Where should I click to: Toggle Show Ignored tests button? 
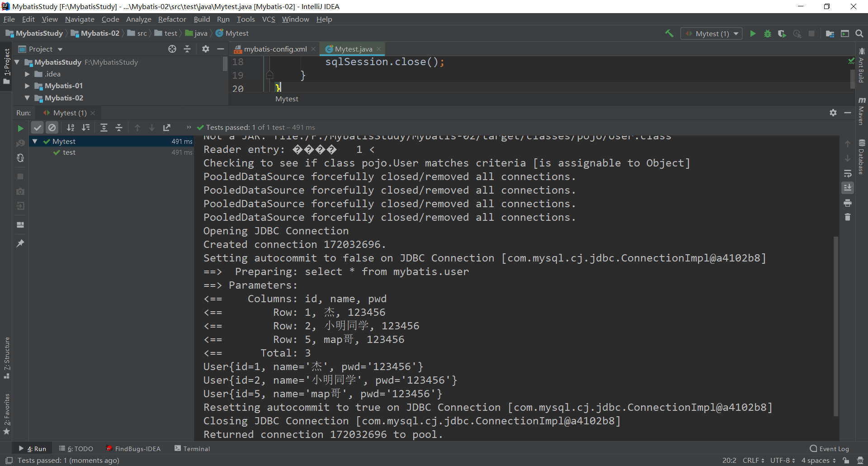pyautogui.click(x=52, y=128)
